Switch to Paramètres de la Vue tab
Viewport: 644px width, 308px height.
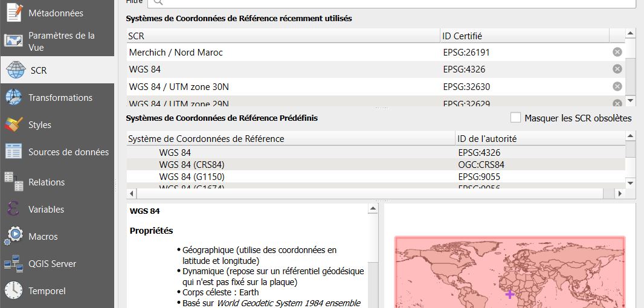click(62, 41)
